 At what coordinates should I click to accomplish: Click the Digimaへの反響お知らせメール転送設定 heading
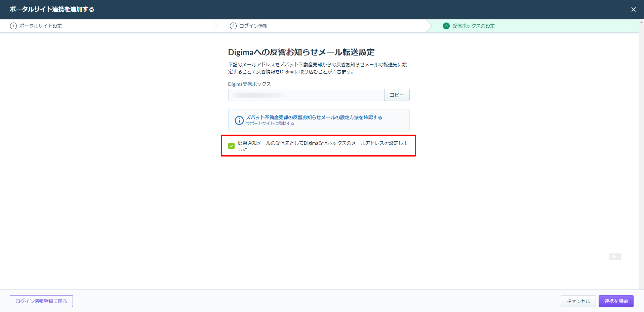(x=301, y=52)
